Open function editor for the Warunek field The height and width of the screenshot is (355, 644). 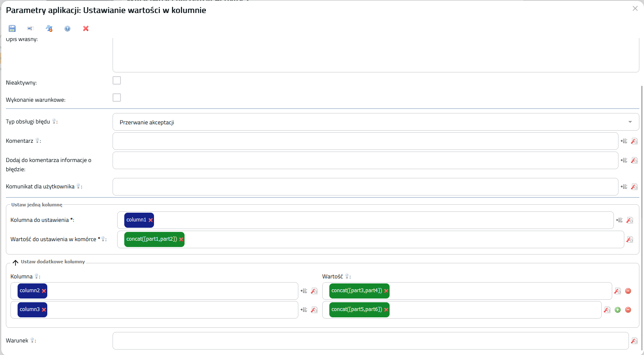634,341
